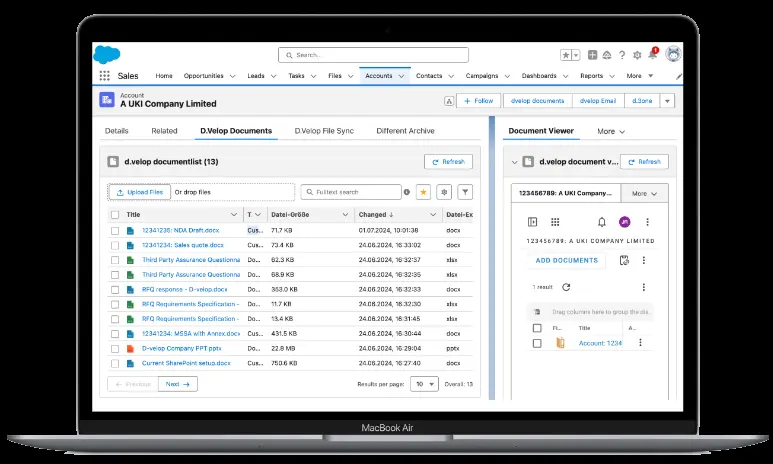Screen dimensions: 773x464
Task: Toggle the viewer table header checkbox
Action: [x=537, y=328]
